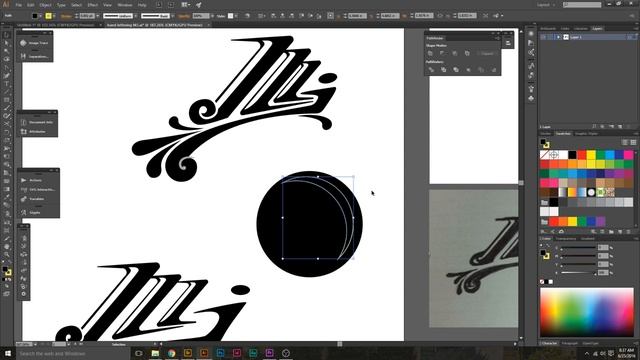The image size is (640, 360).
Task: Pick a color from the spectrum bar
Action: click(x=587, y=312)
